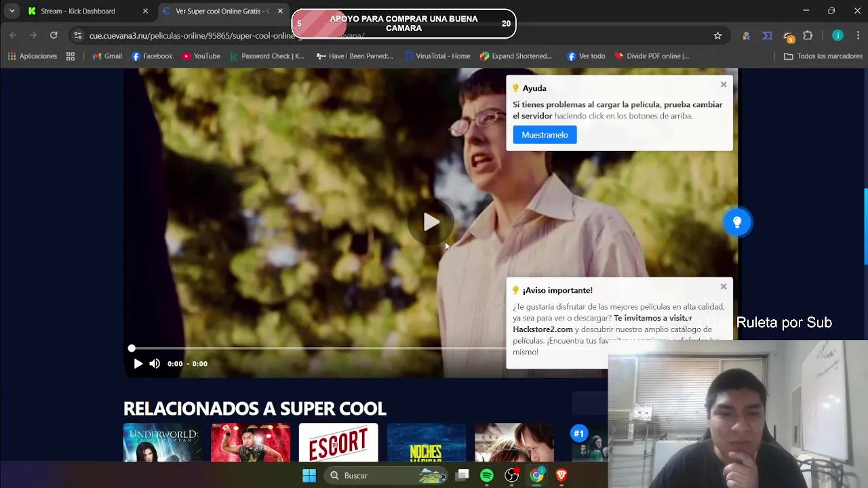Open Task View on taskbar
The height and width of the screenshot is (488, 868).
click(462, 476)
